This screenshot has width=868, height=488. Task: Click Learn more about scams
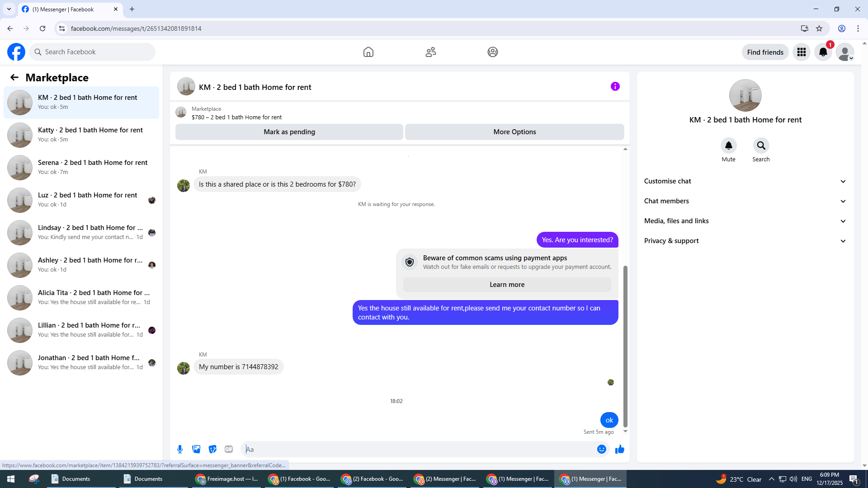(x=507, y=285)
